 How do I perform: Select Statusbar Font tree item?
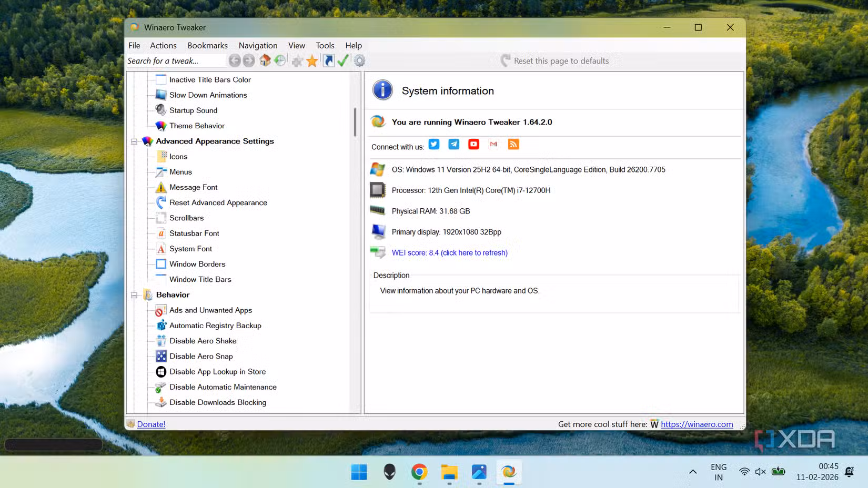194,233
